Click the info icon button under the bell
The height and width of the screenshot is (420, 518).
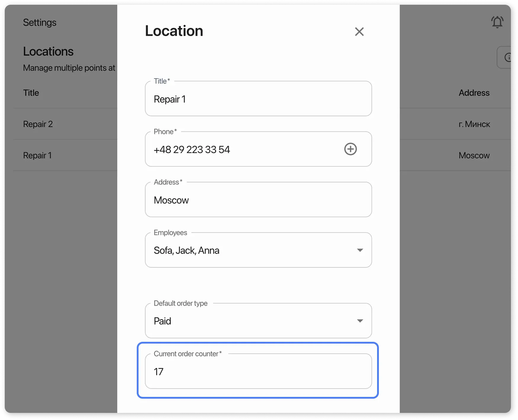point(507,57)
